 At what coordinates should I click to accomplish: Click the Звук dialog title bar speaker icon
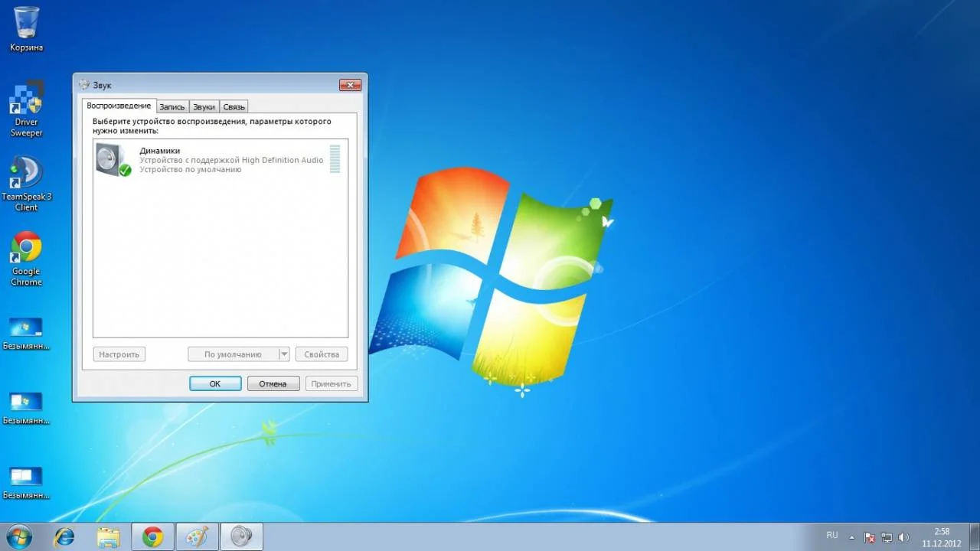pos(84,84)
